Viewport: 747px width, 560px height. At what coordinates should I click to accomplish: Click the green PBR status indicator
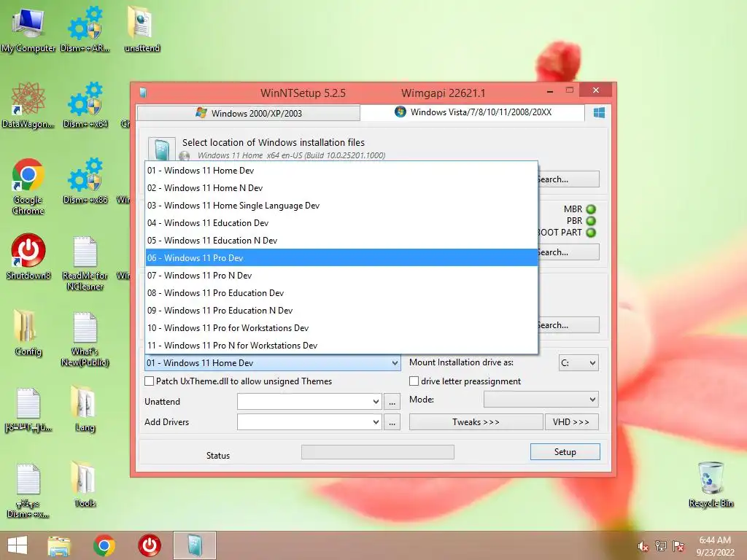coord(591,221)
